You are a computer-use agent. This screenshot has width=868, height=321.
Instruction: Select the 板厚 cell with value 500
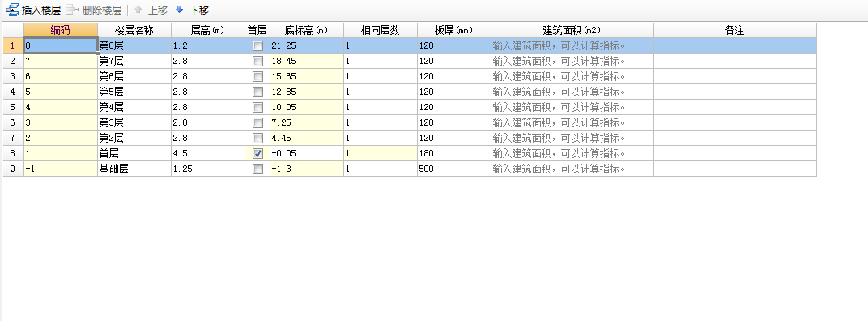(454, 169)
